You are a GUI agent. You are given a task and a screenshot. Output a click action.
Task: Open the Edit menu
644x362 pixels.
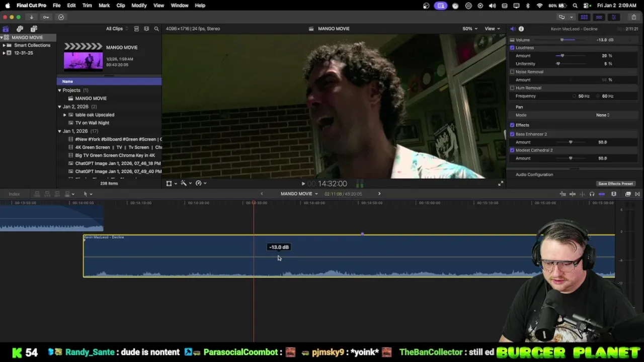(71, 6)
